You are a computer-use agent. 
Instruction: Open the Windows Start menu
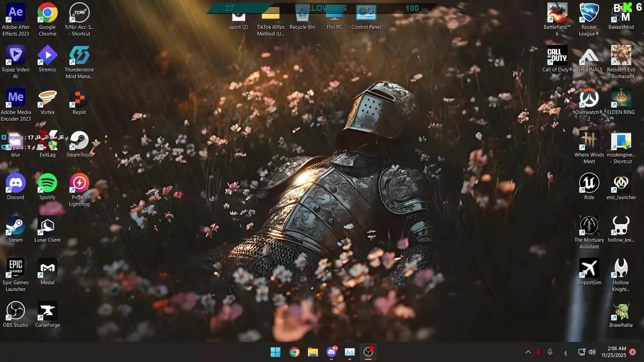click(x=276, y=352)
